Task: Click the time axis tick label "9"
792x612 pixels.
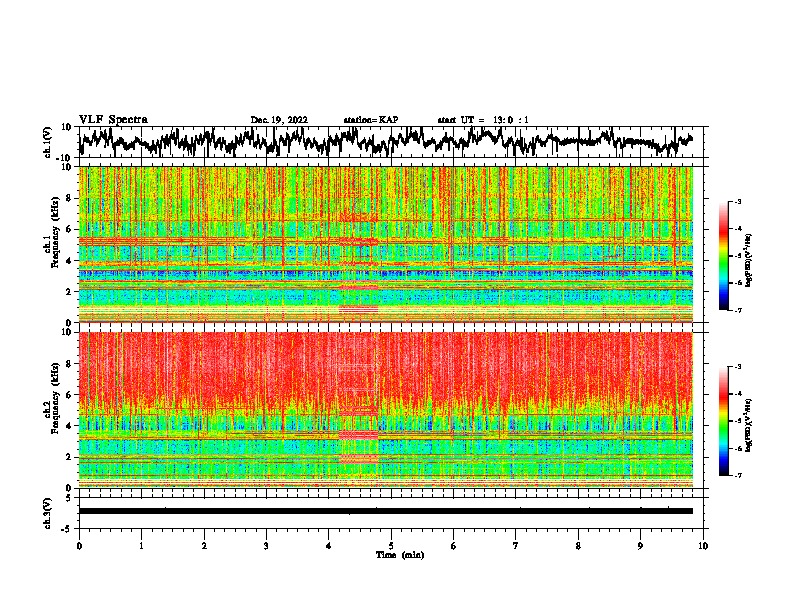Action: click(640, 546)
